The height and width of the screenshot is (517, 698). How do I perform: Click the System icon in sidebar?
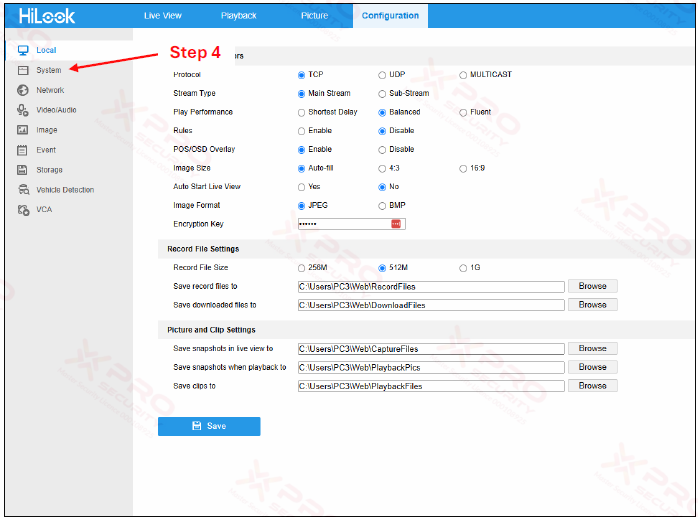22,70
